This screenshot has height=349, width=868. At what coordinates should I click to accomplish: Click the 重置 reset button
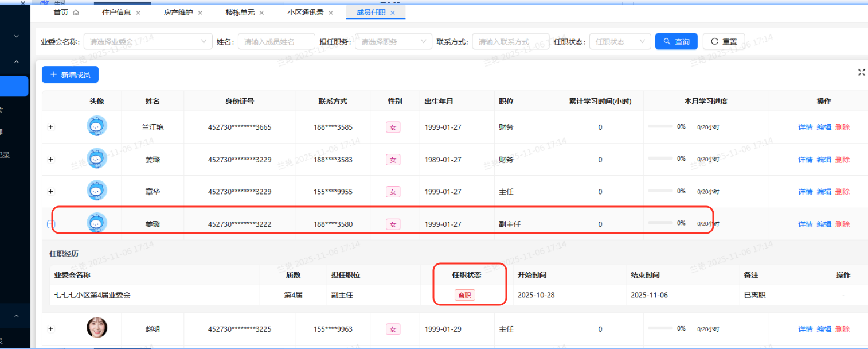click(x=724, y=42)
